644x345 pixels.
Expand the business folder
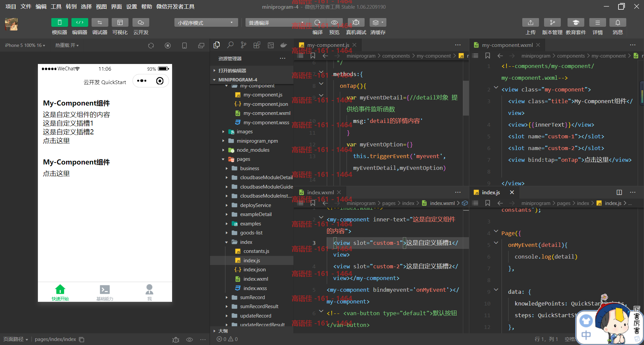(250, 168)
